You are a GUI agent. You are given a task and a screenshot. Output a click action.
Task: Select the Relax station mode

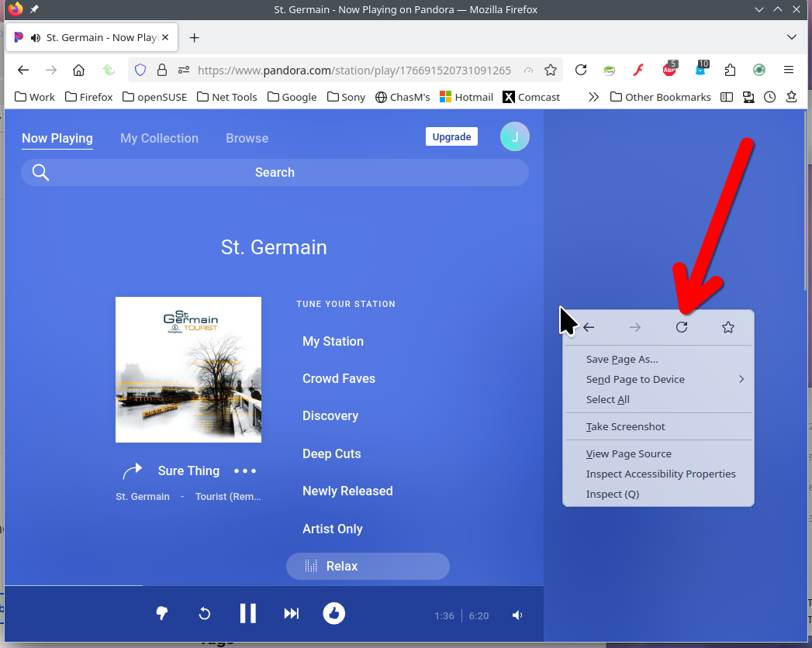(368, 566)
